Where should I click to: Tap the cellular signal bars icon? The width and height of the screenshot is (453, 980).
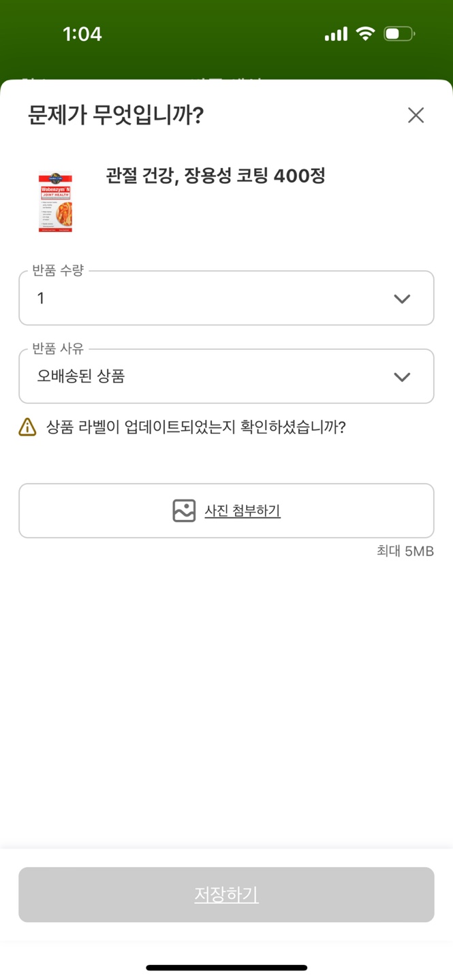point(336,34)
